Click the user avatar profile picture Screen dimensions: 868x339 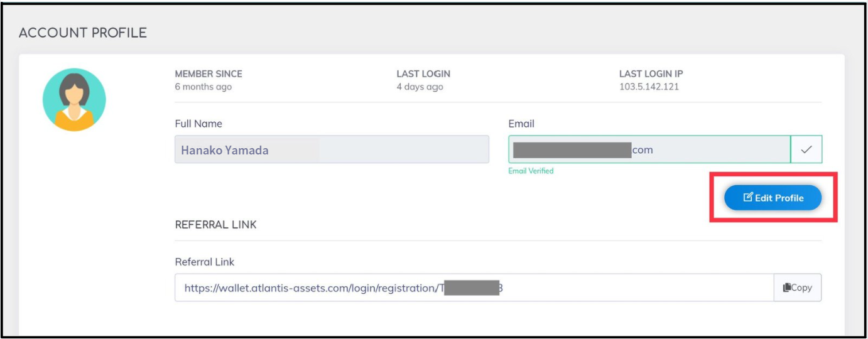pyautogui.click(x=74, y=100)
